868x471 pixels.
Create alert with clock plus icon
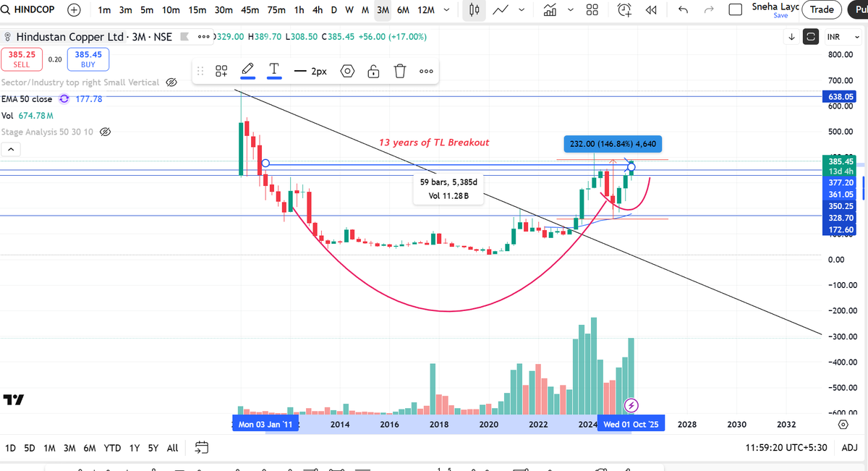click(x=625, y=10)
